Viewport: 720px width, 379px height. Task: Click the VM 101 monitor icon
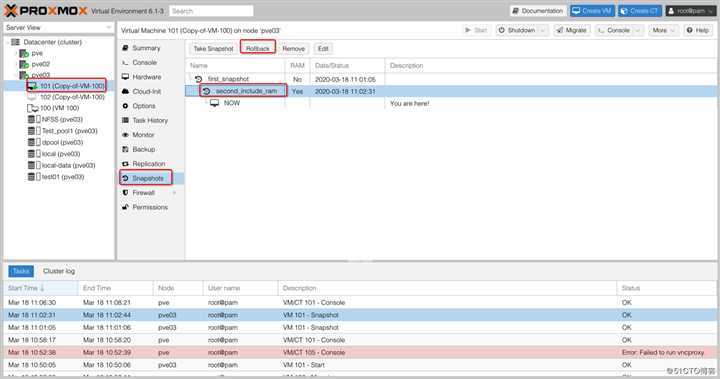[x=32, y=86]
